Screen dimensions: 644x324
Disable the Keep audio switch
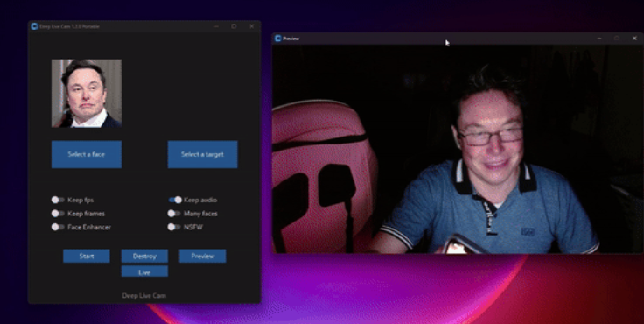[x=175, y=200]
